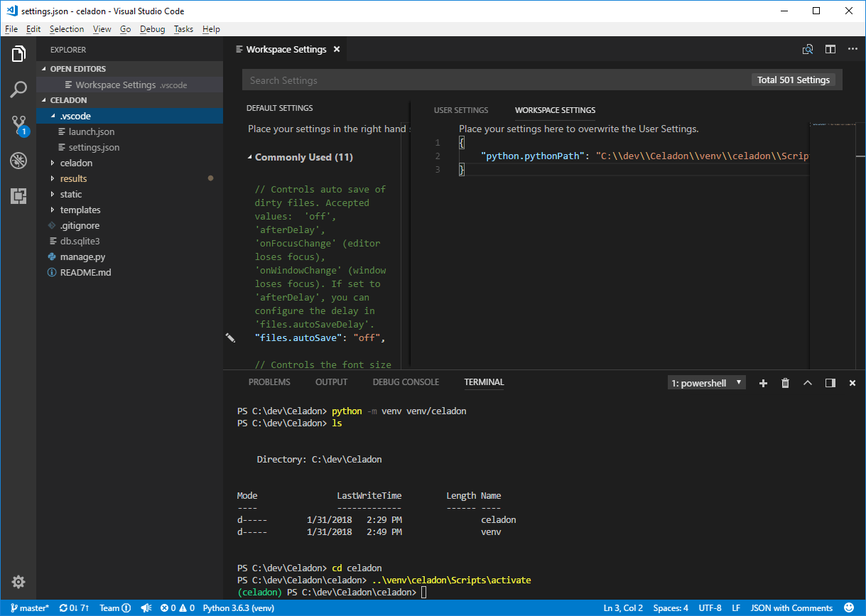Click the Search Settings field

click(x=426, y=80)
